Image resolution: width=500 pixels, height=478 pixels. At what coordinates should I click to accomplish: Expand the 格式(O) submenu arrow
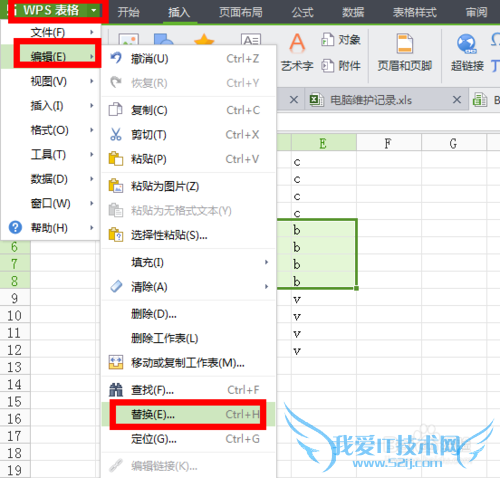click(92, 130)
